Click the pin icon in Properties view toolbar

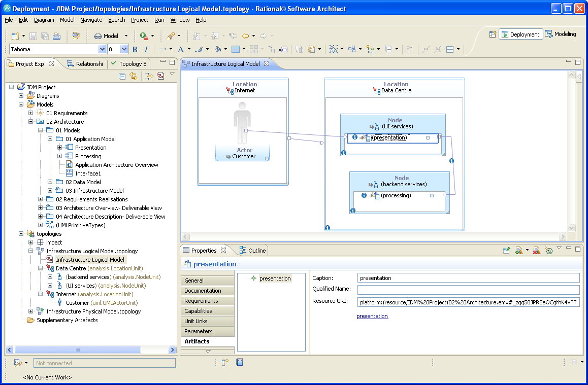click(507, 251)
